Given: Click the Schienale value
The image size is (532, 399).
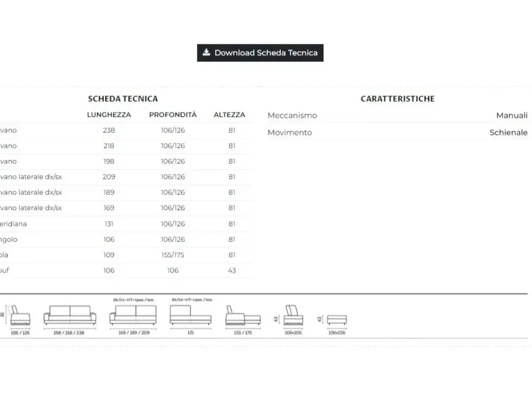Looking at the screenshot, I should 508,133.
